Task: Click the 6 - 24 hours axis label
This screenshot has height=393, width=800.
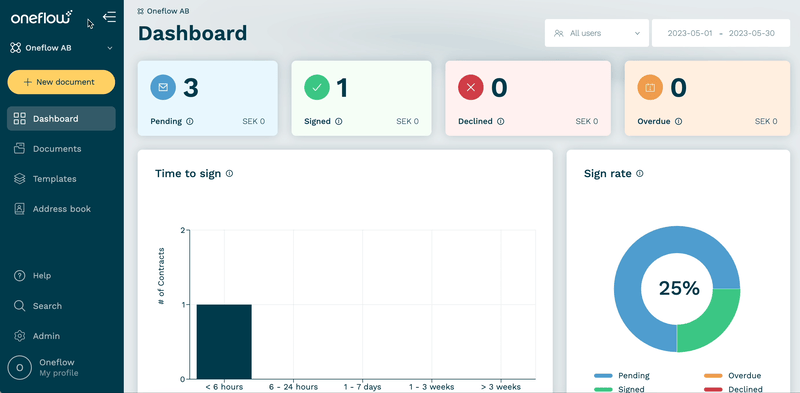Action: pos(293,387)
